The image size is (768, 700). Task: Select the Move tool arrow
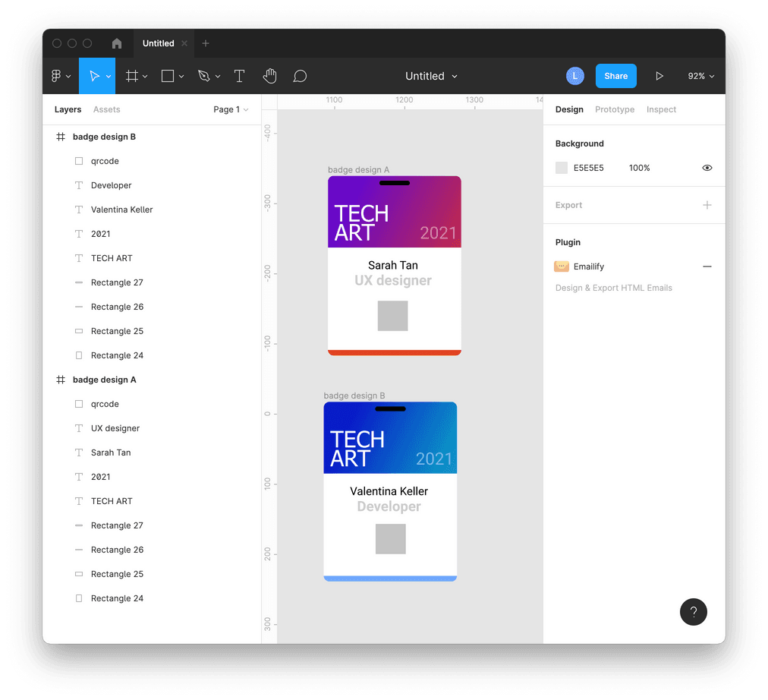(94, 76)
